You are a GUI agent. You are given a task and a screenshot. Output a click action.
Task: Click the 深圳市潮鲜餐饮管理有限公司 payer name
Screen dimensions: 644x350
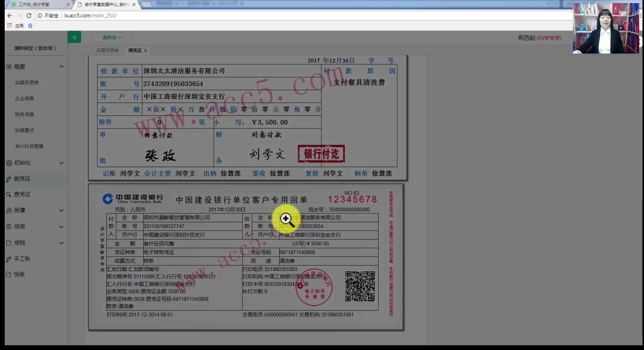pos(176,218)
